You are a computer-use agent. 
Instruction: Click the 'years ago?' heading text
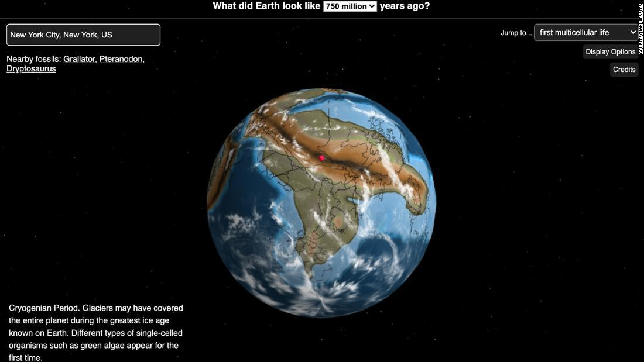coord(405,6)
